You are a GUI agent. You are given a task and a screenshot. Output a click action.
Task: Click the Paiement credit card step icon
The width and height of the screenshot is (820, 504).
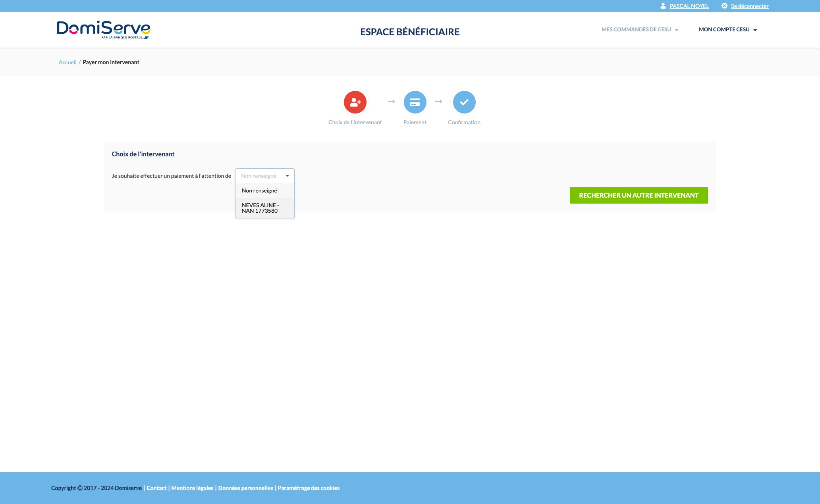point(415,102)
